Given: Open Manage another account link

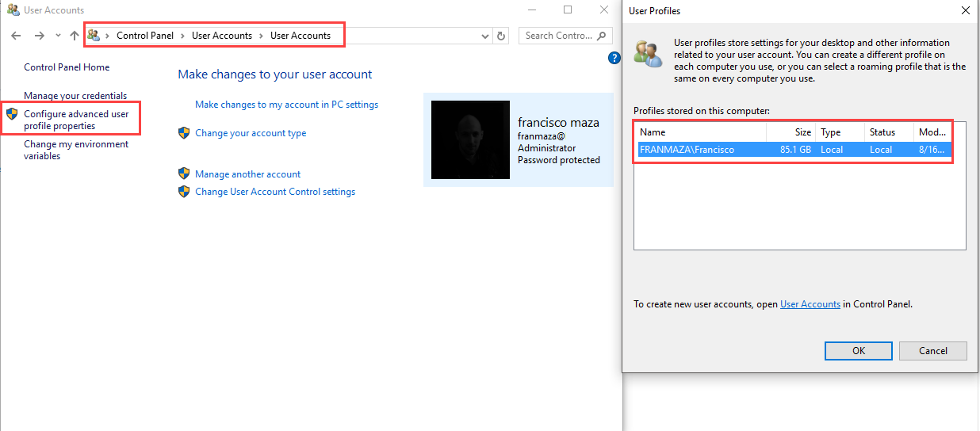Looking at the screenshot, I should (247, 174).
